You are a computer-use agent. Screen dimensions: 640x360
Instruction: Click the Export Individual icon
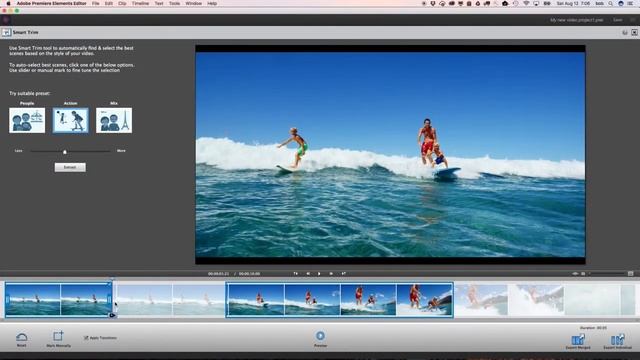point(618,339)
